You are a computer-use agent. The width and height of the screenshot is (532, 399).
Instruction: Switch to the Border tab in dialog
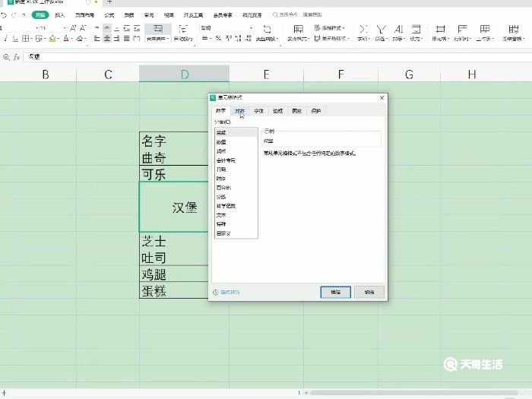pos(278,111)
